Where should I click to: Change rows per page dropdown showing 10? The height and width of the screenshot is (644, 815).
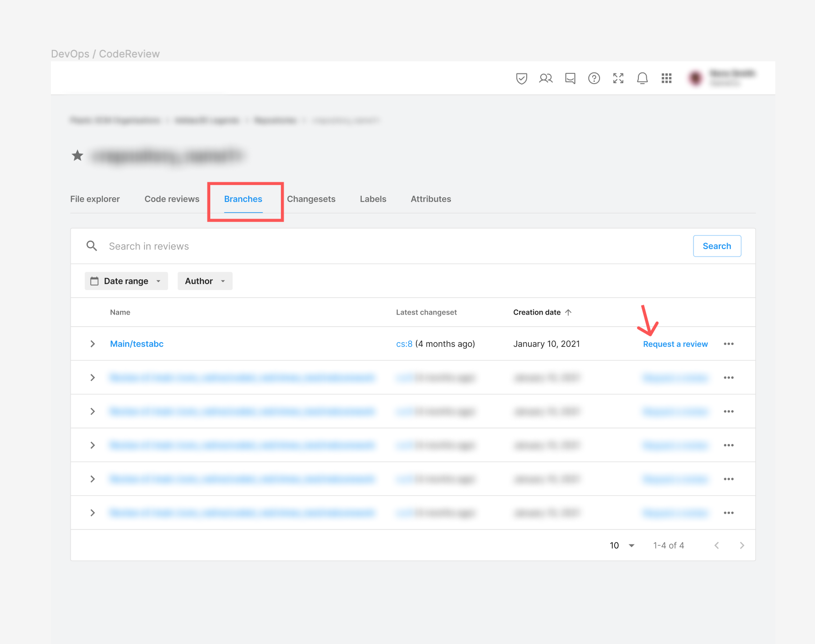point(622,545)
